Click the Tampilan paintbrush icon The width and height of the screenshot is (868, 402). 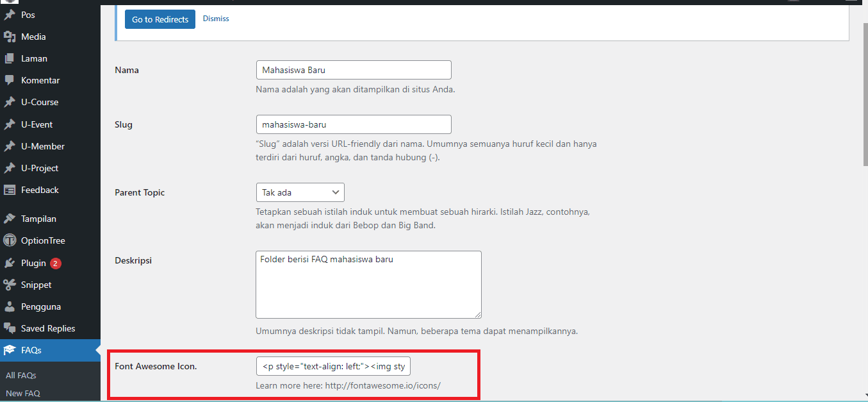[10, 219]
